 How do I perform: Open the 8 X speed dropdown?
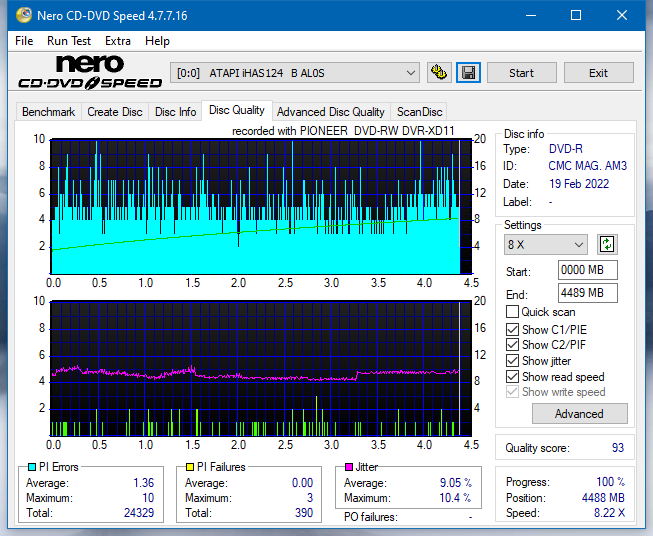pyautogui.click(x=546, y=244)
